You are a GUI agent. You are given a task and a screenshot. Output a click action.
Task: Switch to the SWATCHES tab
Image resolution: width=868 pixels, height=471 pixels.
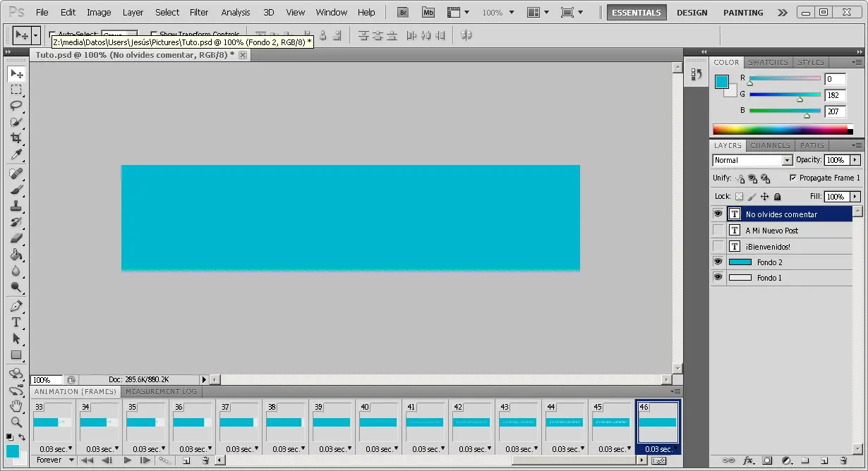(768, 62)
